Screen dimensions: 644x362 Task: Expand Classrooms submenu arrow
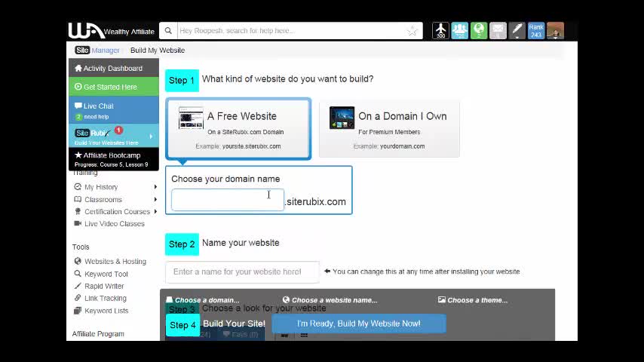pyautogui.click(x=155, y=199)
